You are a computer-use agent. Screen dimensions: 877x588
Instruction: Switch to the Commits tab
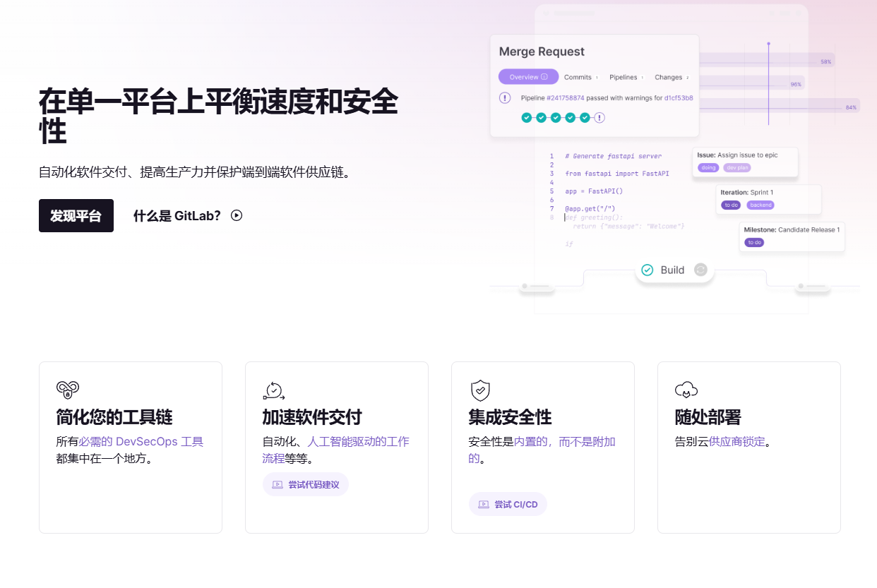coord(580,78)
